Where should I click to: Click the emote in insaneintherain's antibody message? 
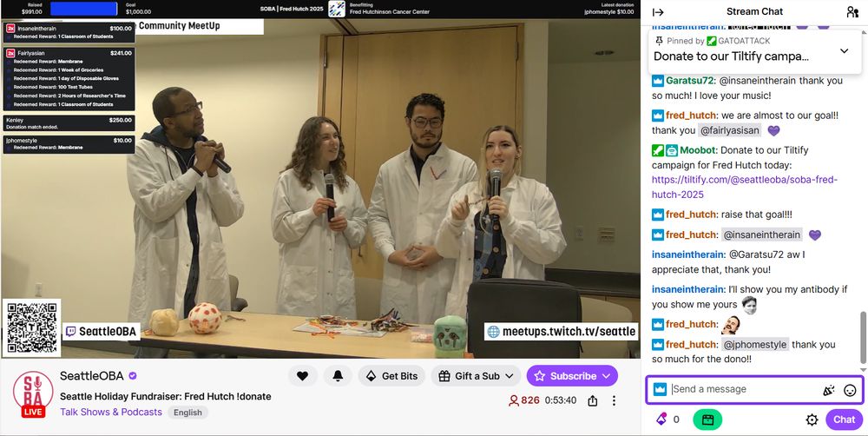click(x=749, y=305)
